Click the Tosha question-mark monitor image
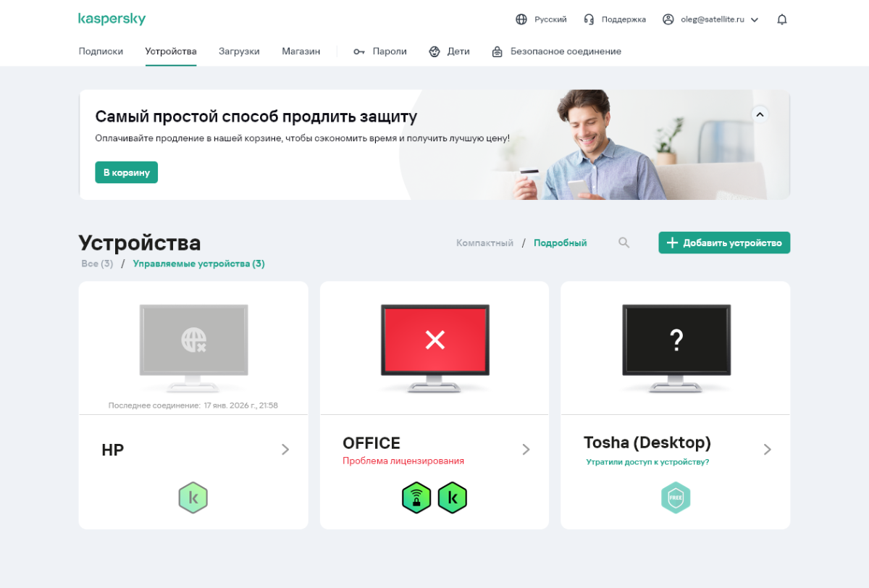Image resolution: width=869 pixels, height=588 pixels. (676, 348)
